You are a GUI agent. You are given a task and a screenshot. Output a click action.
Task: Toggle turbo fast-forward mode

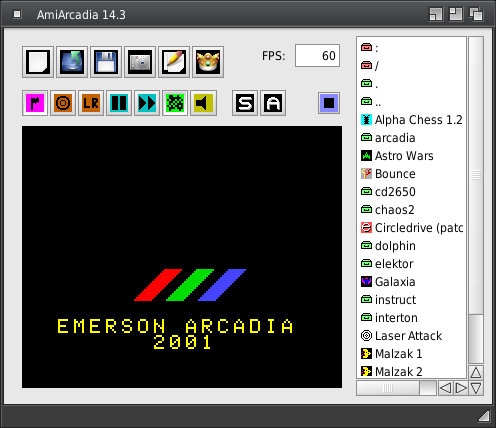point(147,103)
